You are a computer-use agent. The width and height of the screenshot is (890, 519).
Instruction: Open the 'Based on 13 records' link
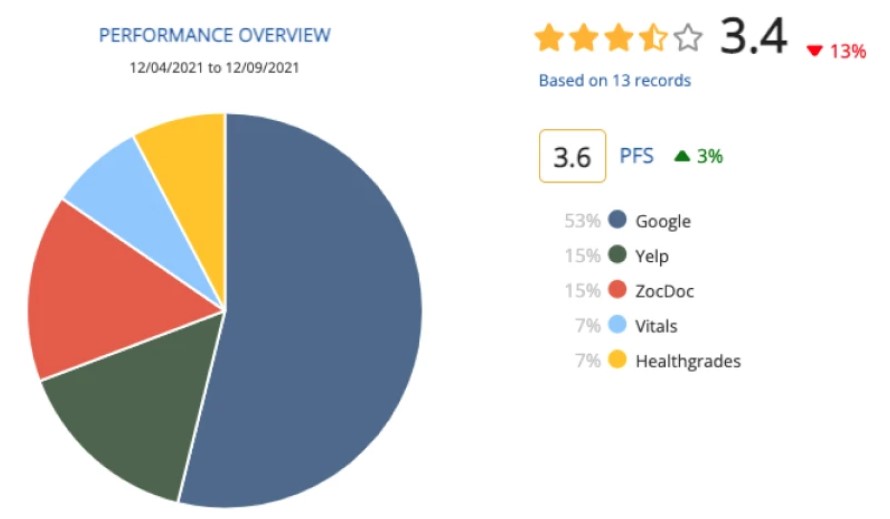(614, 80)
